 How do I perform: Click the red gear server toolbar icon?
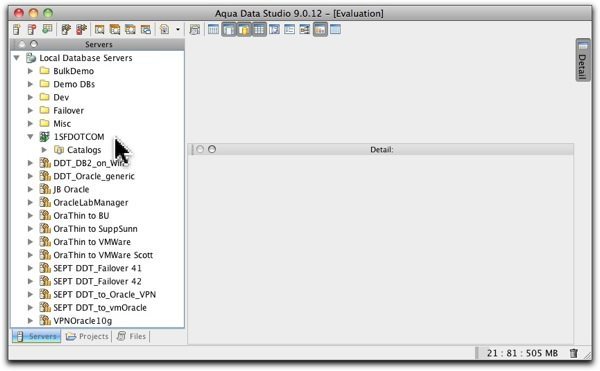pyautogui.click(x=81, y=29)
